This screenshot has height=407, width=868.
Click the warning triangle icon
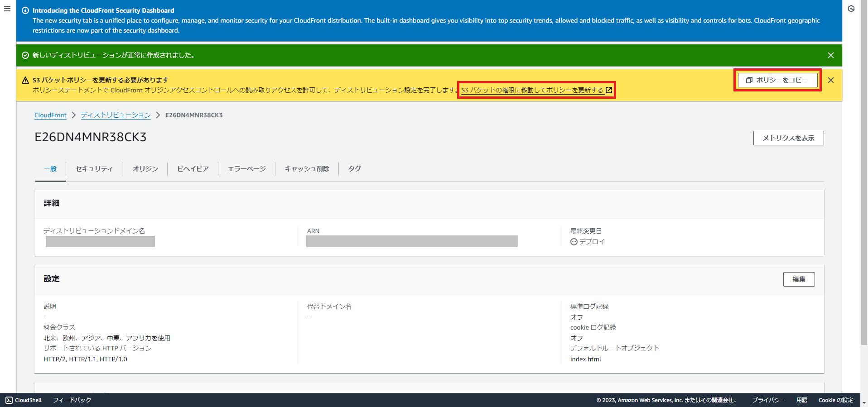[25, 80]
